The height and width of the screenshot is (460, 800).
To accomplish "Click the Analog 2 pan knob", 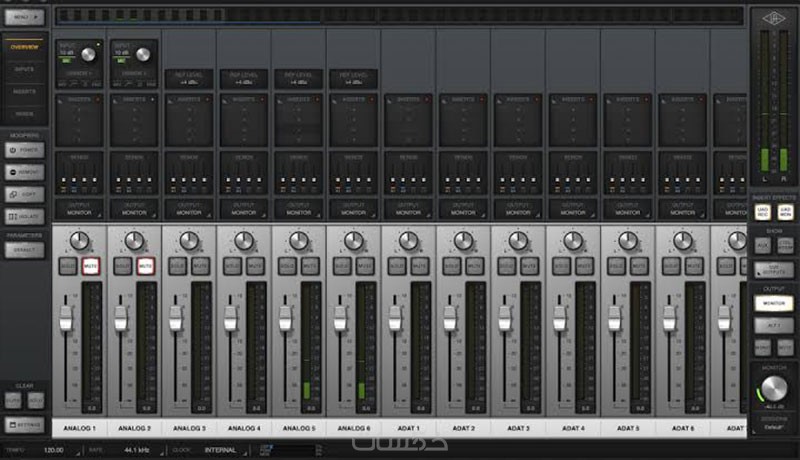I will click(134, 241).
